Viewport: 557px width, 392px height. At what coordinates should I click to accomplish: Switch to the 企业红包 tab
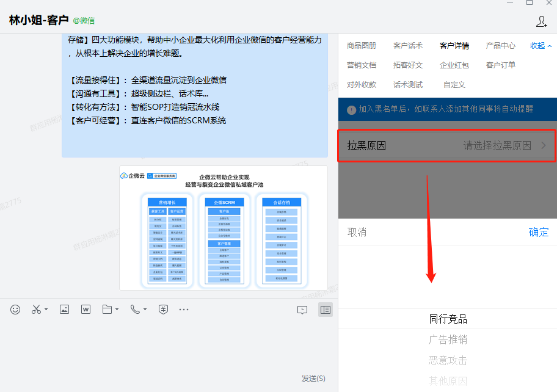[x=454, y=65]
